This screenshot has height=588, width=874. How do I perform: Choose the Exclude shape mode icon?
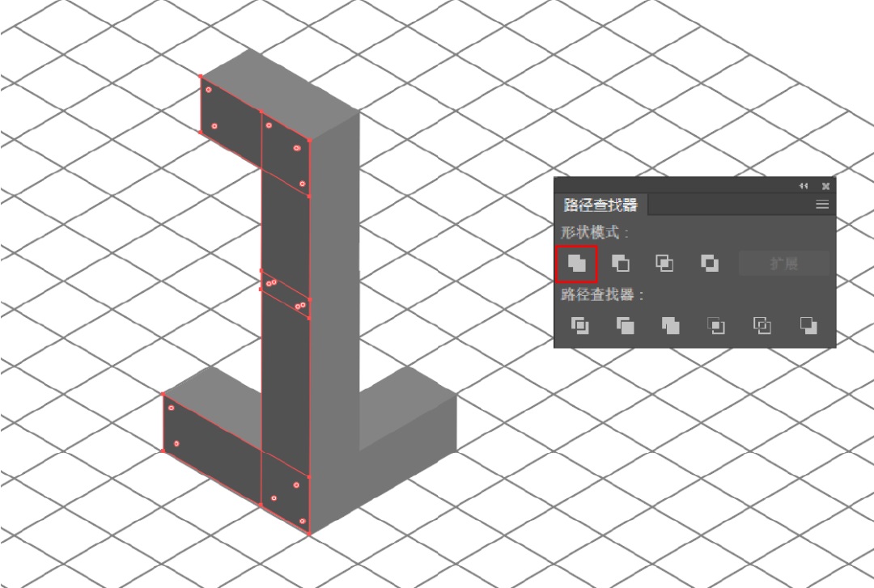(709, 263)
